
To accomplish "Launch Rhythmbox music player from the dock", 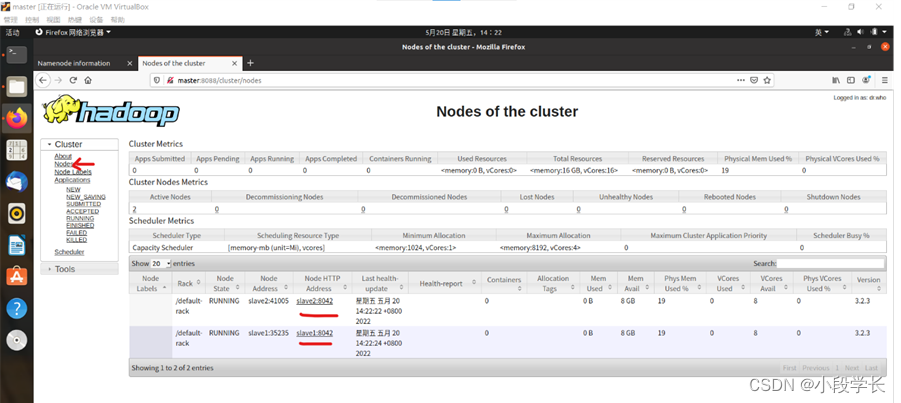I will [x=17, y=214].
